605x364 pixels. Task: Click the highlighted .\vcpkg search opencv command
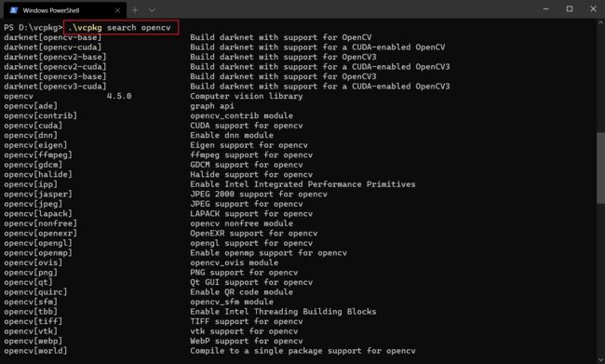119,28
